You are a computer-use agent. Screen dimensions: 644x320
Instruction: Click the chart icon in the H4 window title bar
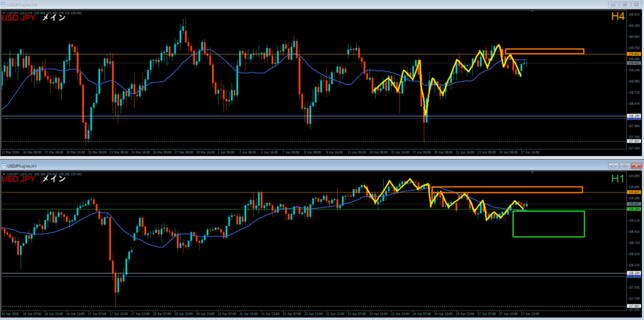[x=3, y=4]
